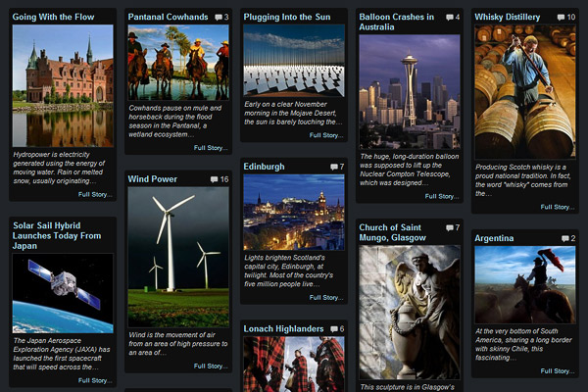Screen dimensions: 588x392
Task: Read Full Story of Balloon Crashes in Australia
Action: (441, 197)
